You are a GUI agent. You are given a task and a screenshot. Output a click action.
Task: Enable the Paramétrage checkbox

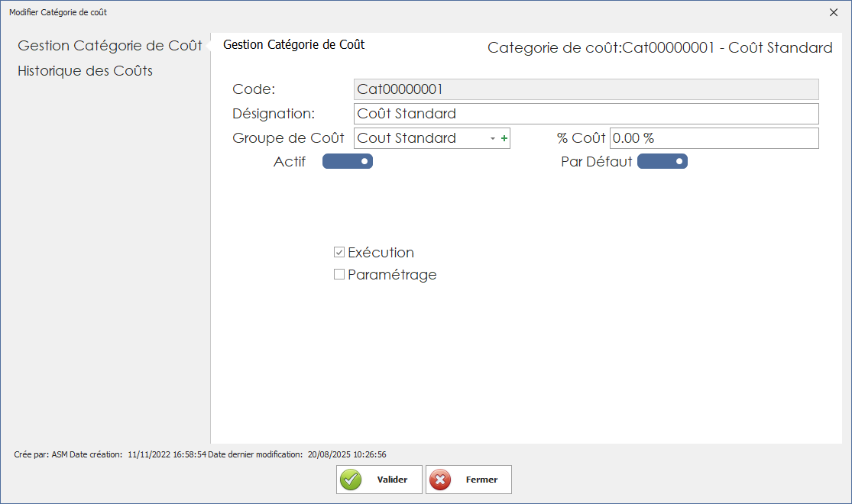(339, 274)
